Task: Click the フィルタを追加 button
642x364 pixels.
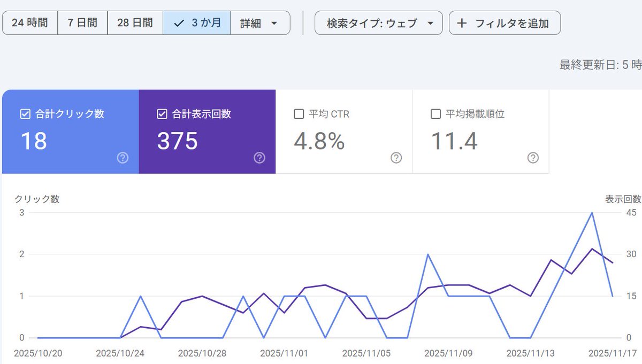Action: pyautogui.click(x=505, y=23)
